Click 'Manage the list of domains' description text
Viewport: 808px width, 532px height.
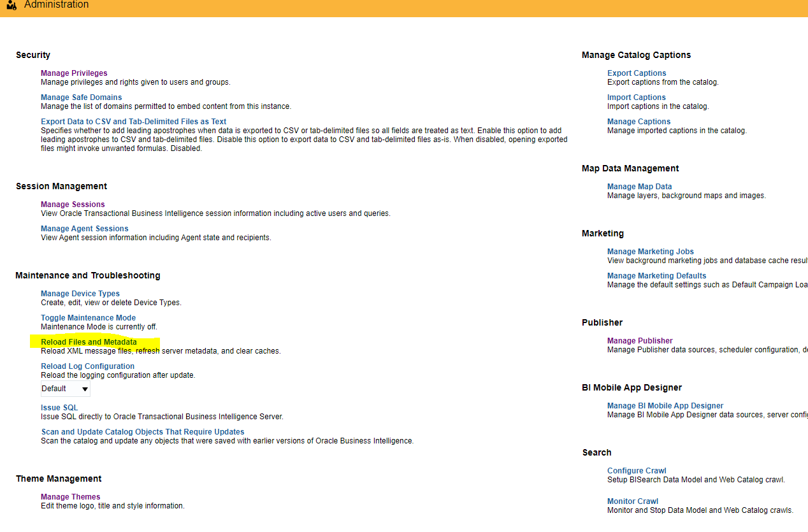[x=166, y=106]
